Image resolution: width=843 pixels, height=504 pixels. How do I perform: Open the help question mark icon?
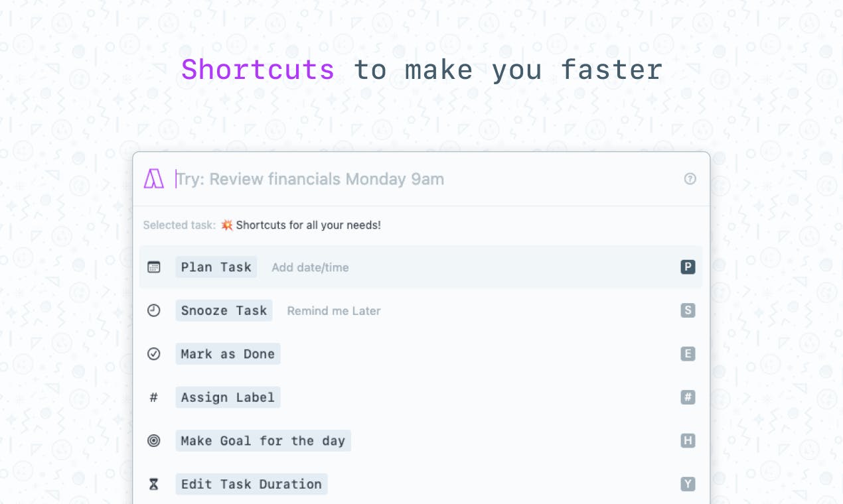690,179
